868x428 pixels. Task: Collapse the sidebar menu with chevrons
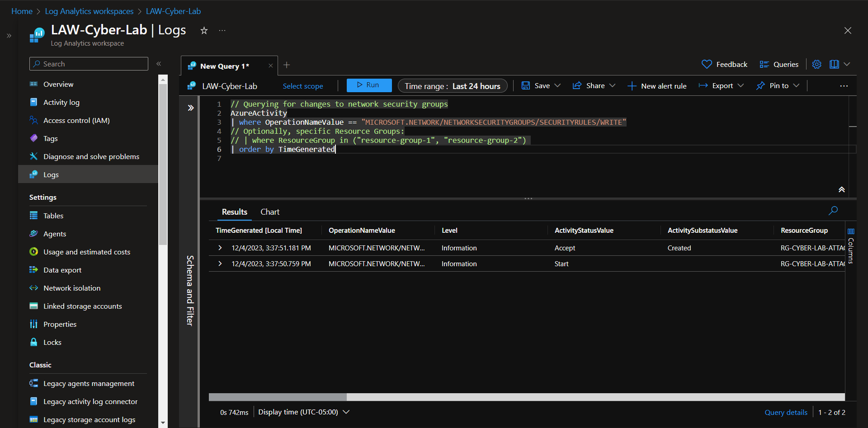(x=159, y=64)
